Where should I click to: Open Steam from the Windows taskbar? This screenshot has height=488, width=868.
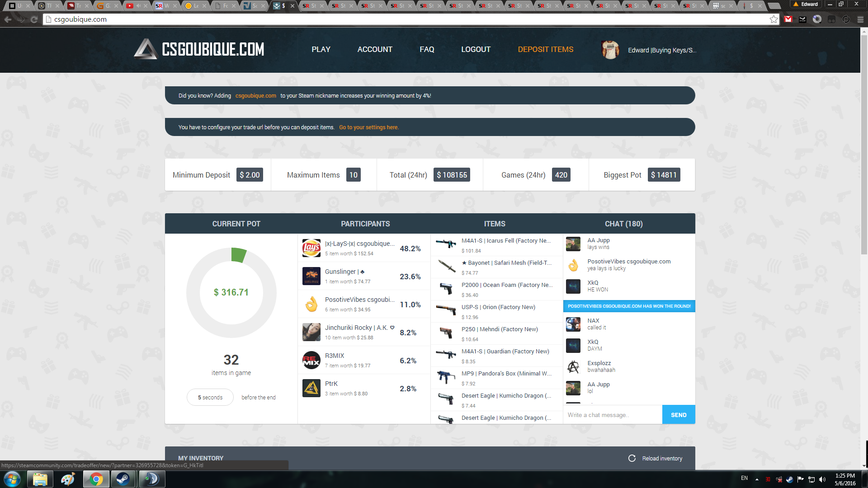[x=123, y=479]
